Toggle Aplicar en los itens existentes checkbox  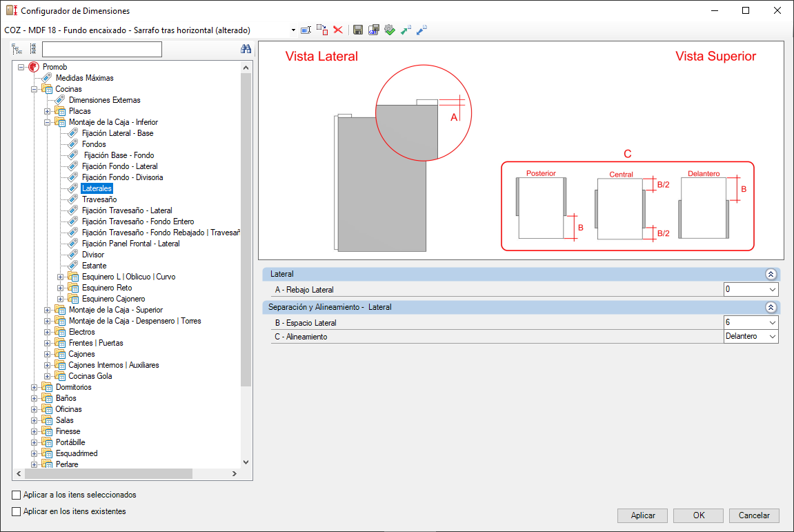coord(16,512)
